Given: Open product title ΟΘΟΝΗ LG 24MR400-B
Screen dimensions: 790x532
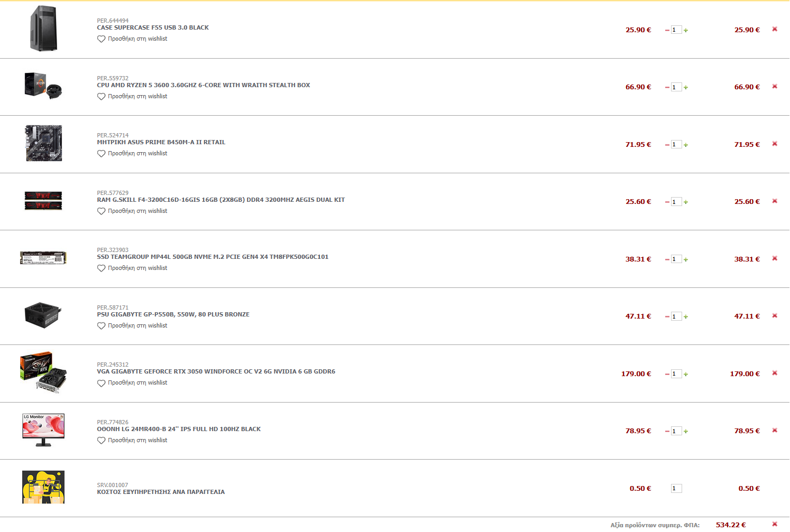Looking at the screenshot, I should click(179, 429).
